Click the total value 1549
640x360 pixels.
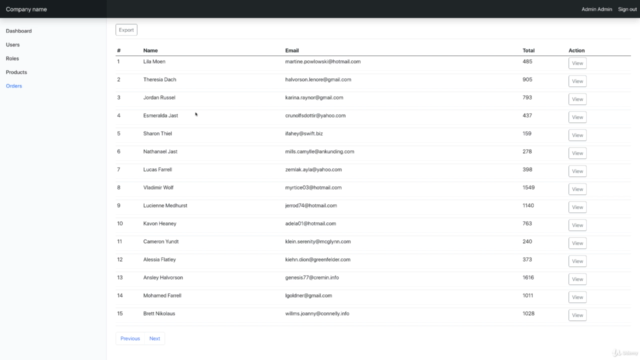coord(529,187)
